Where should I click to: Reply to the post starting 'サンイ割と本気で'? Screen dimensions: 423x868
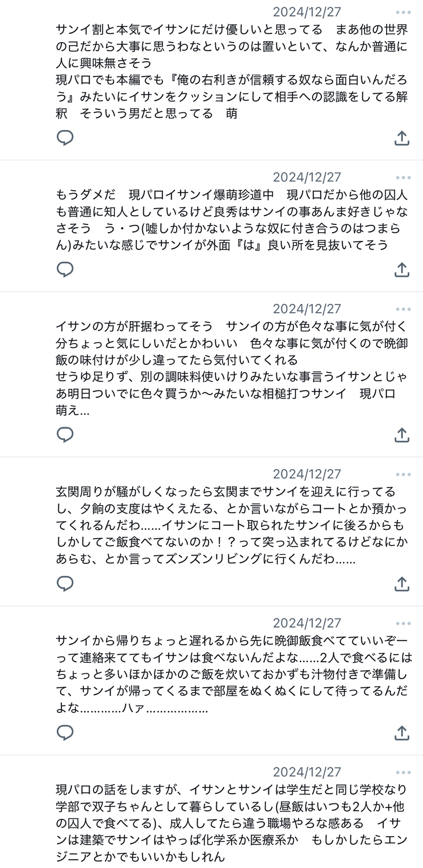65,138
